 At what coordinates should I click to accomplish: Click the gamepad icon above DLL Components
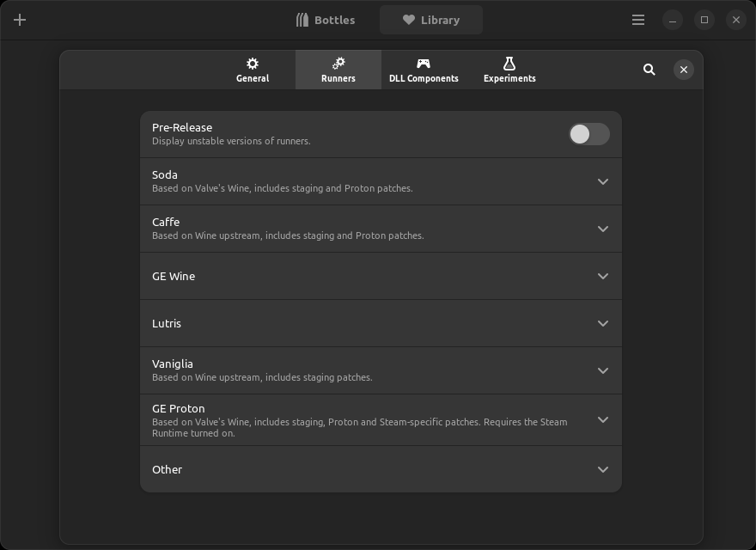tap(424, 63)
